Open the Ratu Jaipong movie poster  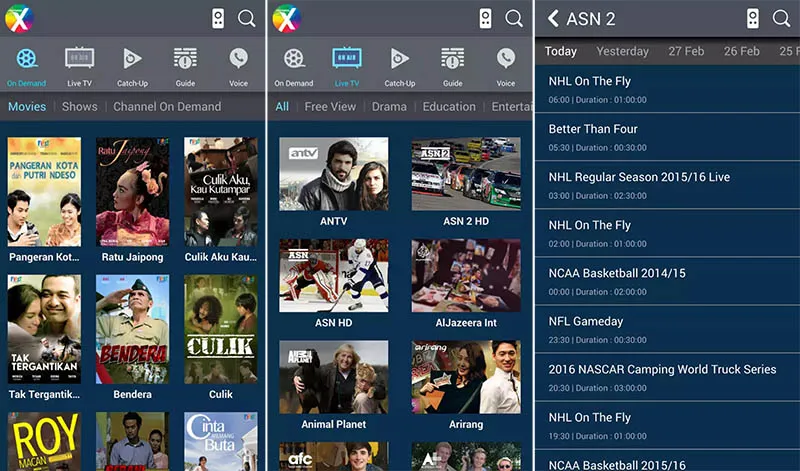pyautogui.click(x=132, y=192)
